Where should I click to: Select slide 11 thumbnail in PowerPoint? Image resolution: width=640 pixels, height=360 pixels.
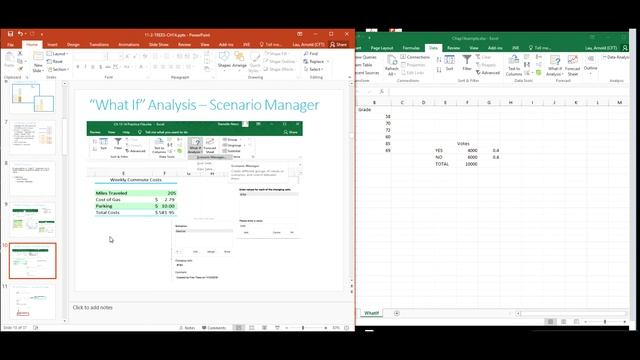pyautogui.click(x=32, y=301)
